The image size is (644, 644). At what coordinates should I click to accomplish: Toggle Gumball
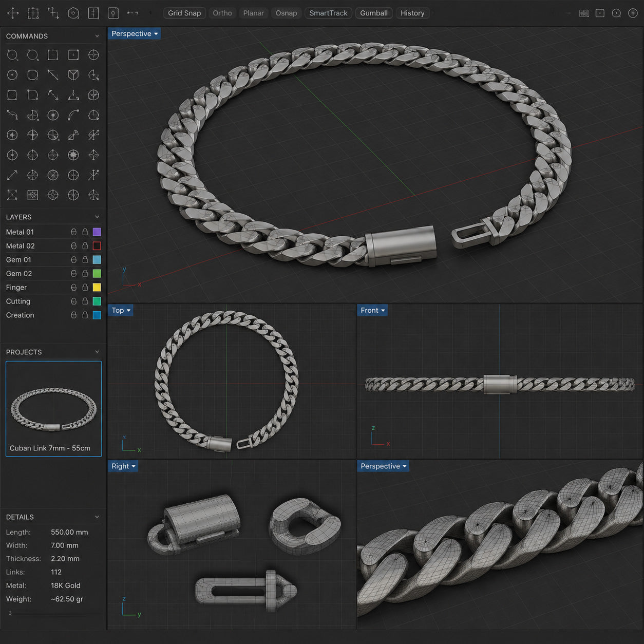coord(374,13)
